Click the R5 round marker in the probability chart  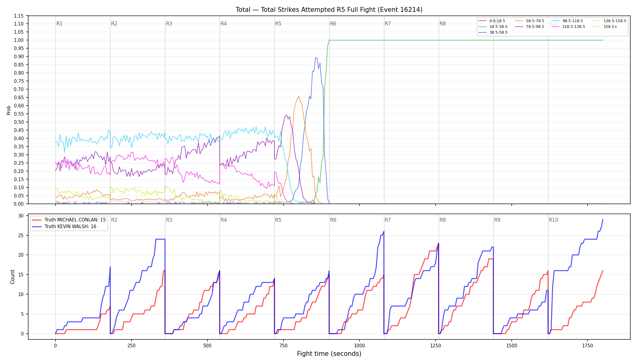pyautogui.click(x=278, y=24)
